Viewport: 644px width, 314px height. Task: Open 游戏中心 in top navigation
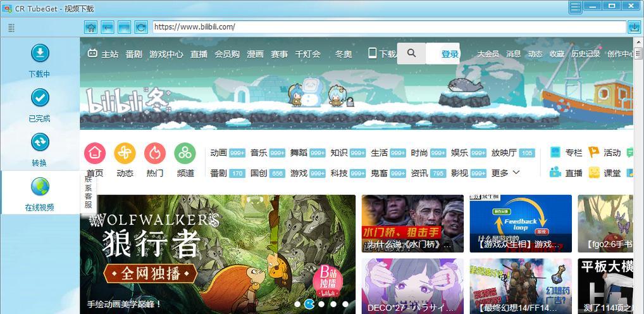[166, 54]
